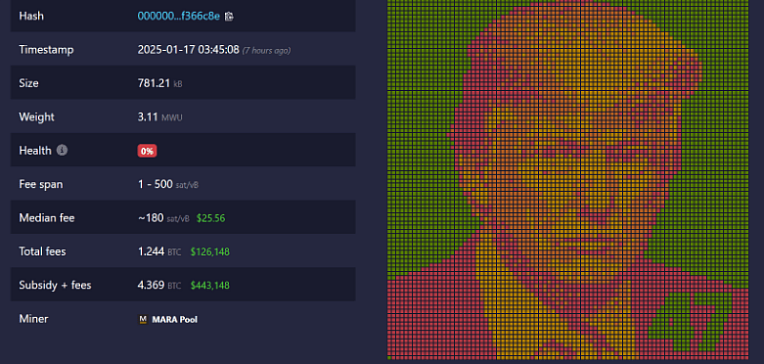
Task: Click the green $25.56 median fee amount
Action: tap(211, 218)
